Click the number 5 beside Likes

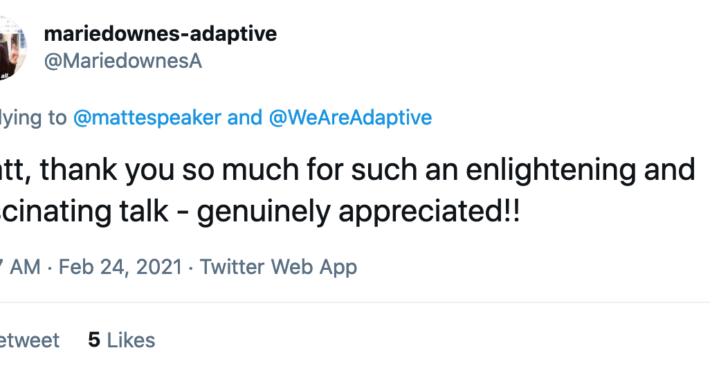tap(94, 340)
